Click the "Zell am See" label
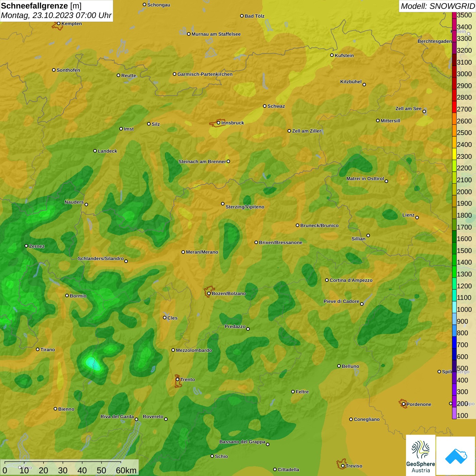This screenshot has width=476, height=476. pyautogui.click(x=408, y=108)
